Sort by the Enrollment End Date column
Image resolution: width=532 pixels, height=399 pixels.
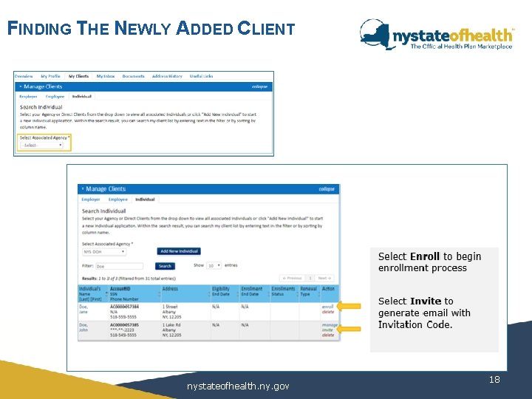click(255, 294)
